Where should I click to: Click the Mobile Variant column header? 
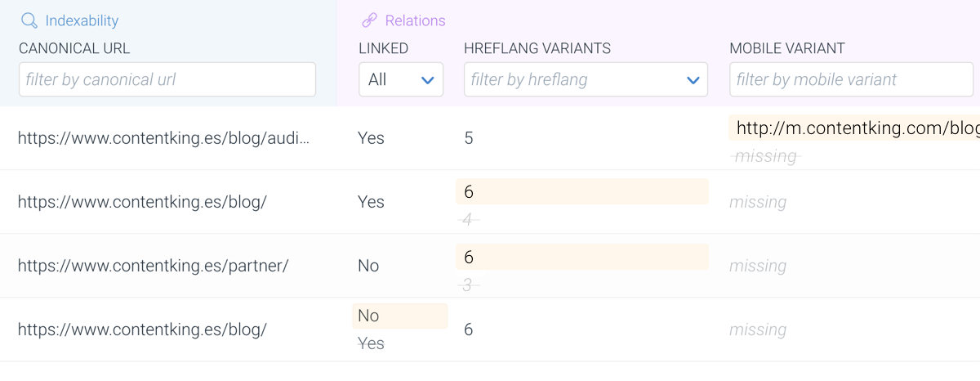(x=787, y=48)
